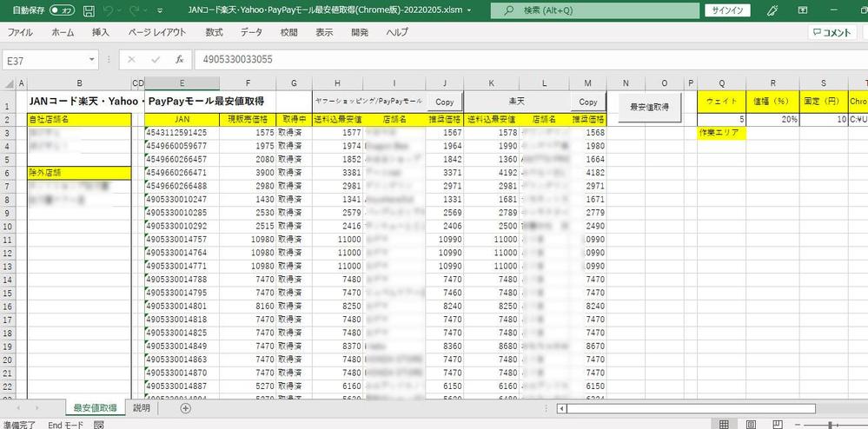Select column Q header
This screenshot has height=429, width=868.
[x=721, y=83]
